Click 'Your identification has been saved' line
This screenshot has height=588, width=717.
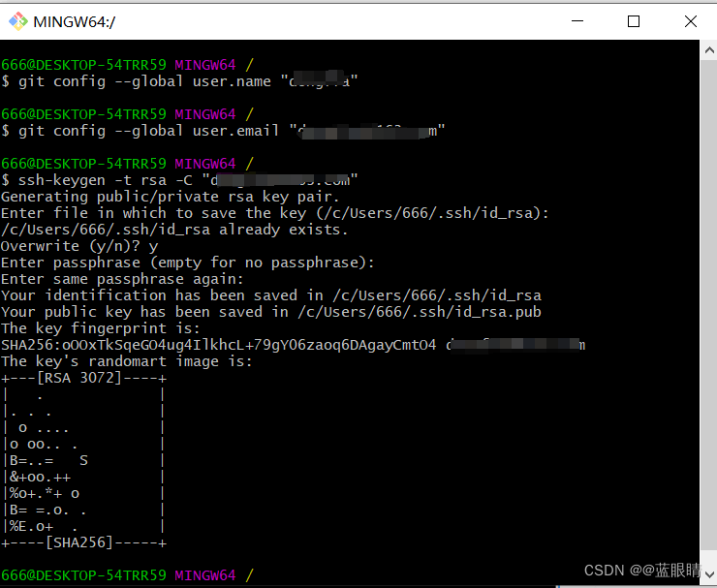pyautogui.click(x=271, y=295)
